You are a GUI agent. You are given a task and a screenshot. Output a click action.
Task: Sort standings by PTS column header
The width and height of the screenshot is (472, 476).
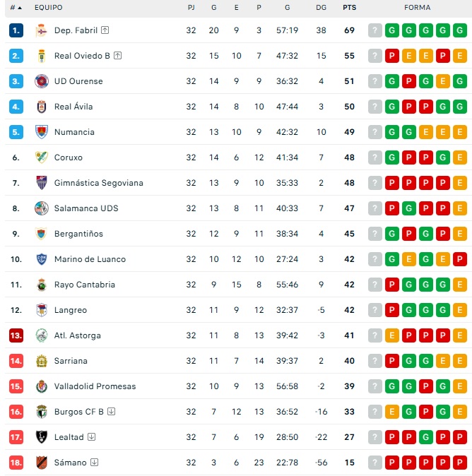(x=349, y=7)
